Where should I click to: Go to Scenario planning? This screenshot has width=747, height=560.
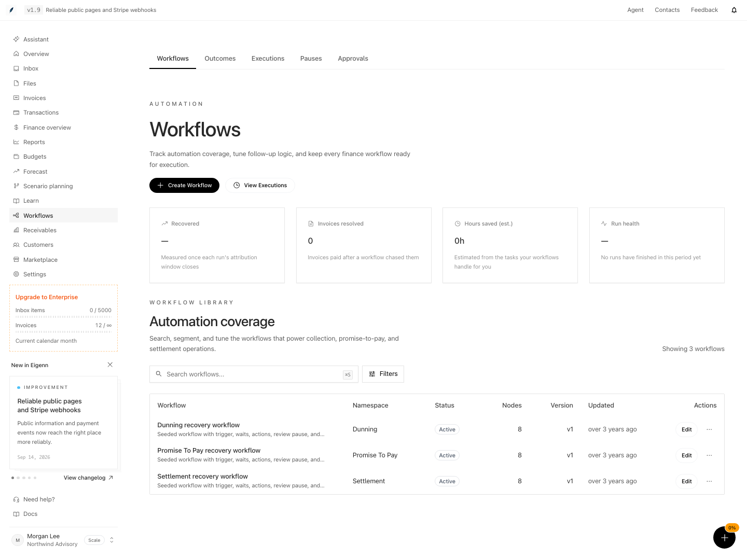(63, 186)
